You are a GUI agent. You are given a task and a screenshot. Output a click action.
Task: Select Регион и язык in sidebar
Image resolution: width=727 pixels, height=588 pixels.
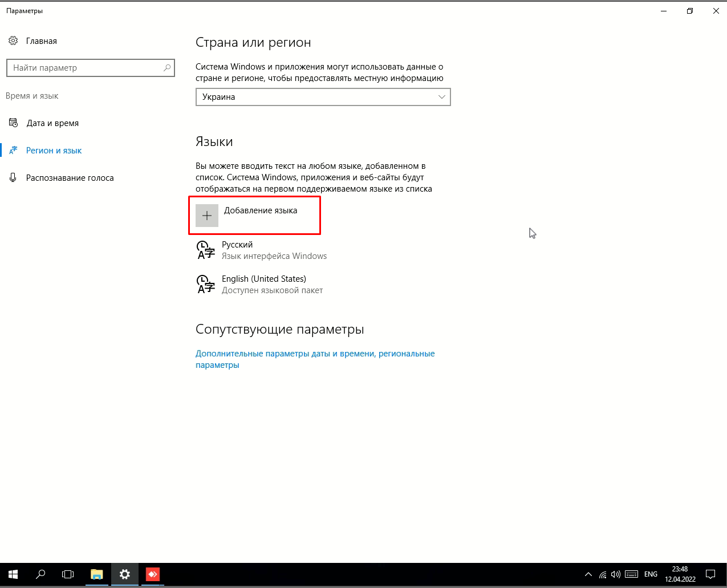(54, 151)
